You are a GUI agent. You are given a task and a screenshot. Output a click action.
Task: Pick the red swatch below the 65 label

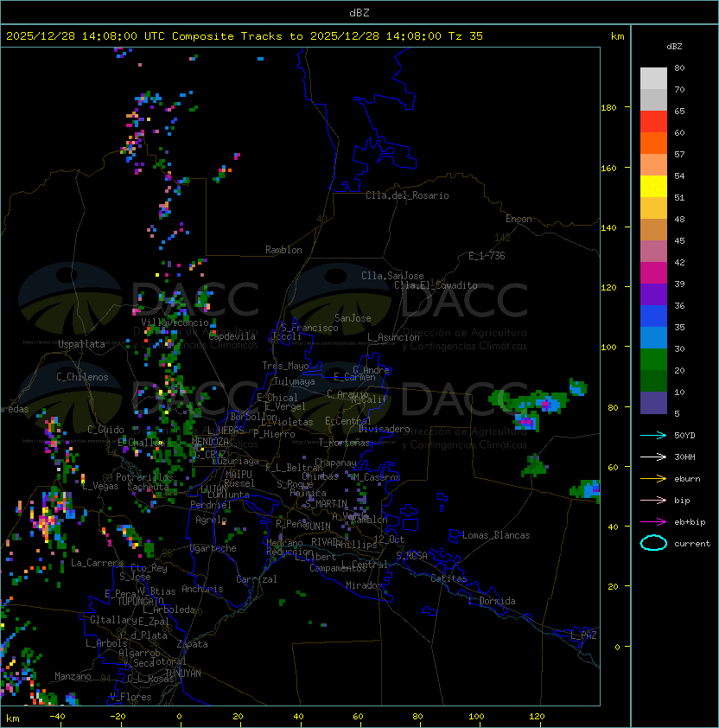(x=653, y=121)
